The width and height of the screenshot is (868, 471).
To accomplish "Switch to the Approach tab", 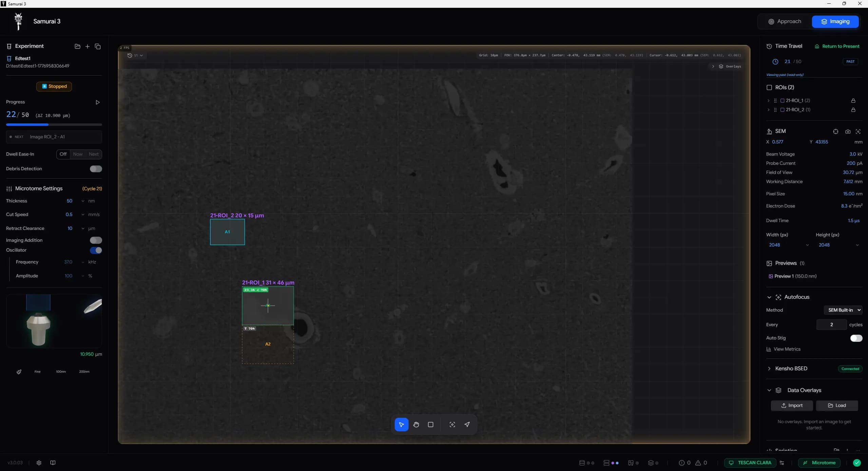I will pyautogui.click(x=785, y=21).
